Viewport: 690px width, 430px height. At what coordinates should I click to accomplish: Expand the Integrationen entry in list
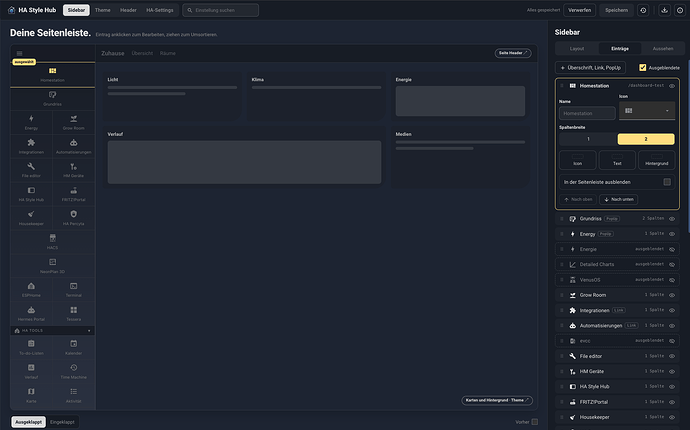[x=617, y=310]
